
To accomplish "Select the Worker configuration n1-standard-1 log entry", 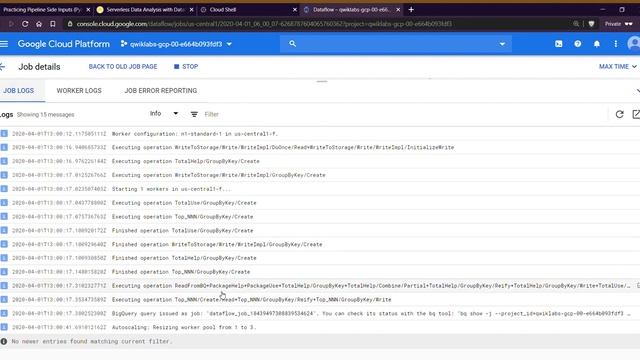I will pyautogui.click(x=320, y=133).
